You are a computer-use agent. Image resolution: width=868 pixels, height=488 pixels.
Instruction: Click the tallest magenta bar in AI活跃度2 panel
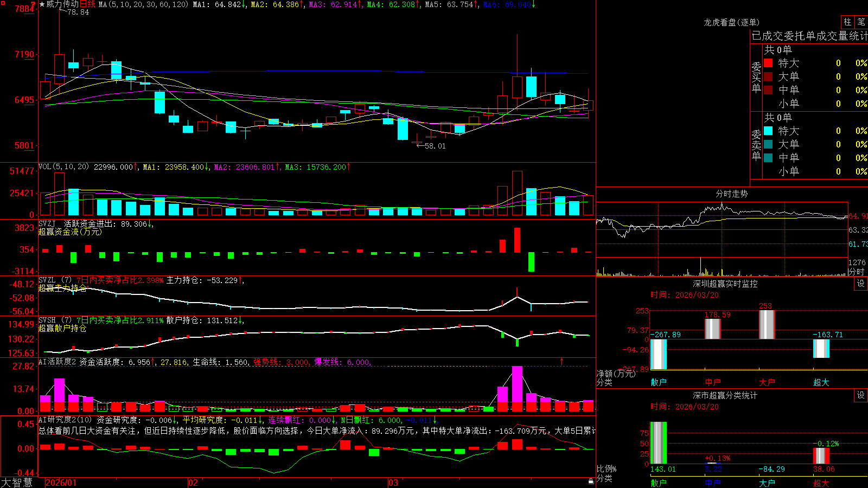[518, 384]
